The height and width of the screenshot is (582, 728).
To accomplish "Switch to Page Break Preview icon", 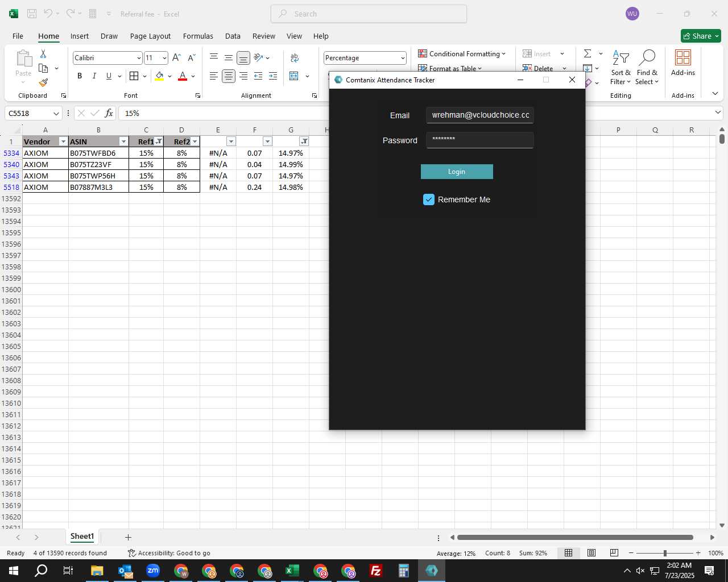I will click(x=614, y=553).
